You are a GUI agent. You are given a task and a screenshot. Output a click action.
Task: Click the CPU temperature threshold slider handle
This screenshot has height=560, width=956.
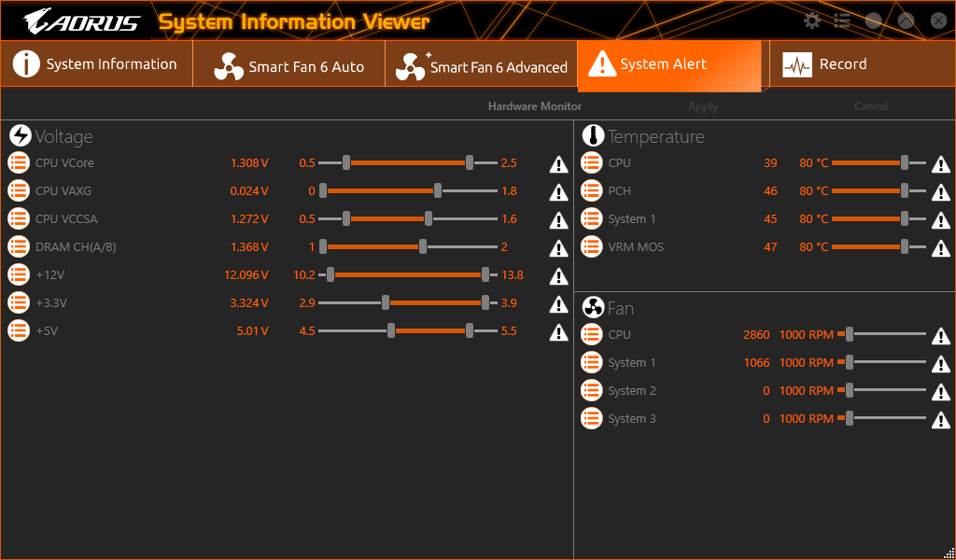click(x=905, y=162)
